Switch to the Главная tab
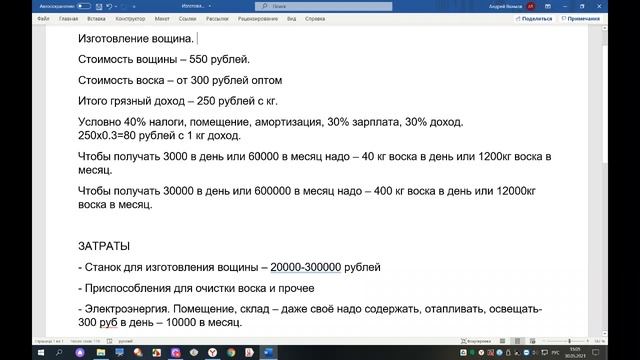The height and width of the screenshot is (360, 640). coord(69,19)
